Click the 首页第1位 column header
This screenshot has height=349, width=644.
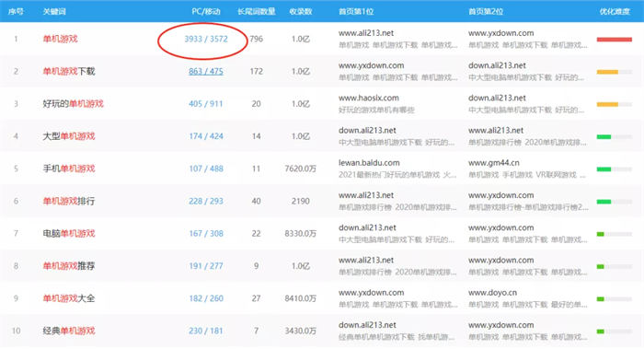click(356, 11)
